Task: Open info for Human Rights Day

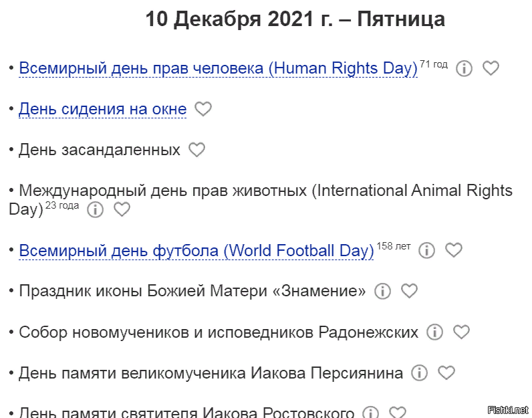Action: point(464,68)
